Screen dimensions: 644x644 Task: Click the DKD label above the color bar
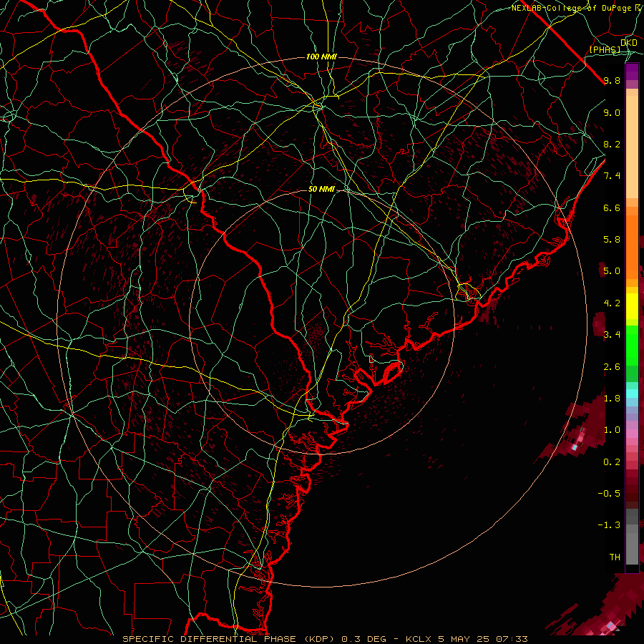click(629, 43)
